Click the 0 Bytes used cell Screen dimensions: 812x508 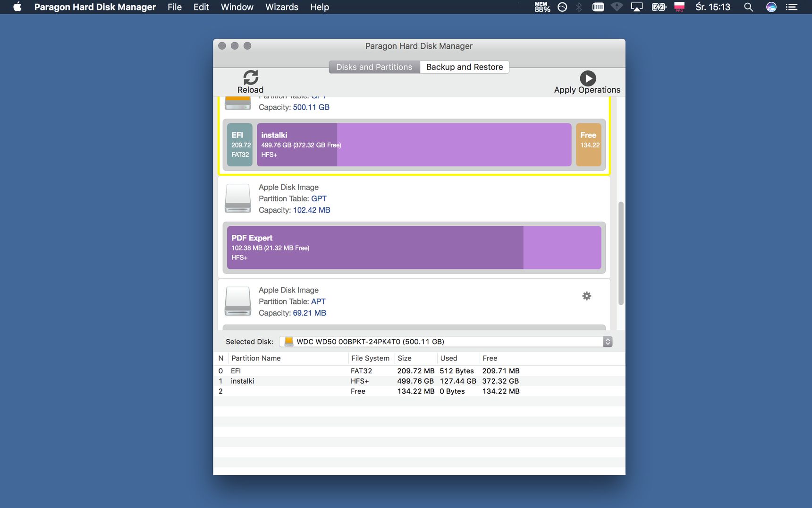tap(452, 391)
